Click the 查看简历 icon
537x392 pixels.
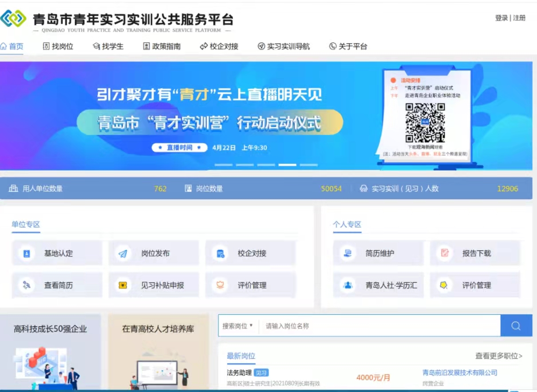pos(27,285)
